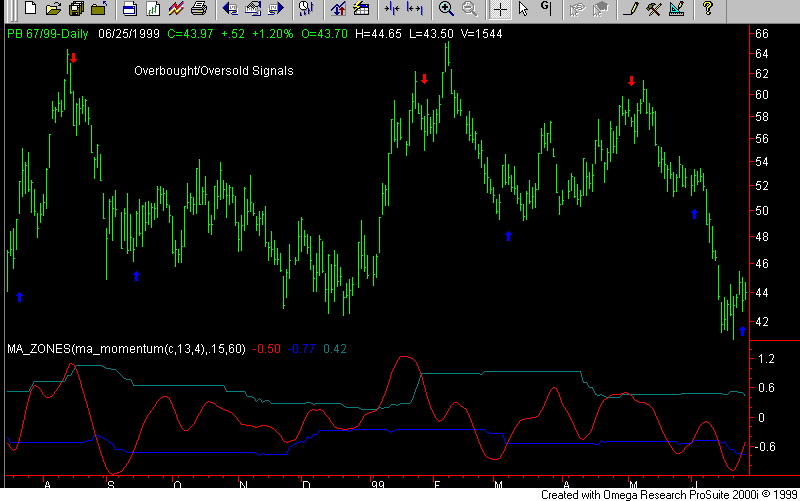Click the 50 price axis label
This screenshot has width=800, height=501.
pos(761,211)
